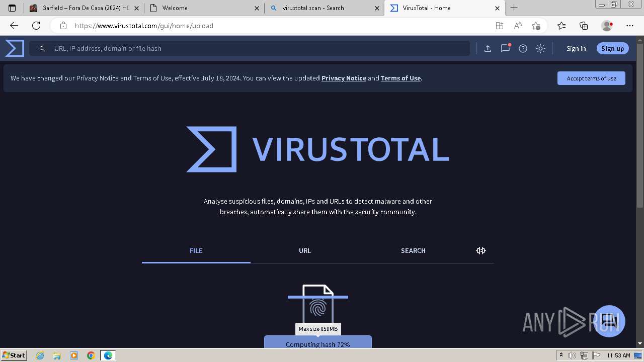The width and height of the screenshot is (644, 362).
Task: Click the Sign up button
Action: 612,48
